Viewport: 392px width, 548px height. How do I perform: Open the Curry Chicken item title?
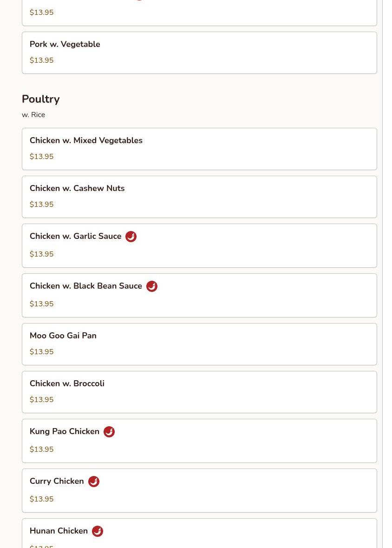57,481
